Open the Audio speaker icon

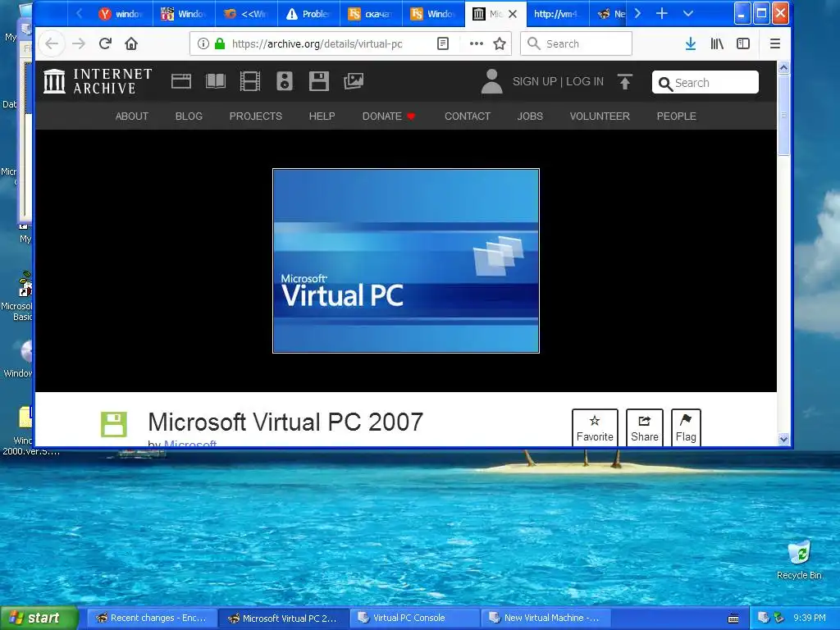pyautogui.click(x=285, y=81)
